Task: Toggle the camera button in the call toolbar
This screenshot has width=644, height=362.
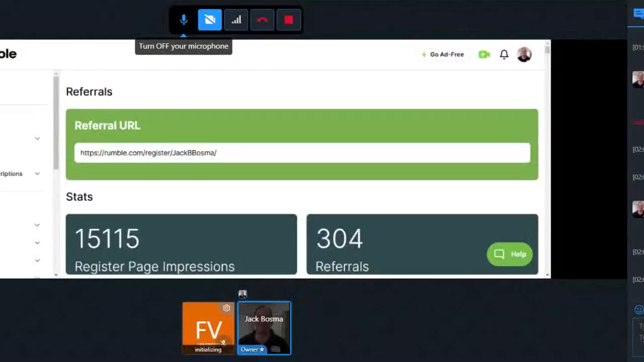Action: (210, 20)
